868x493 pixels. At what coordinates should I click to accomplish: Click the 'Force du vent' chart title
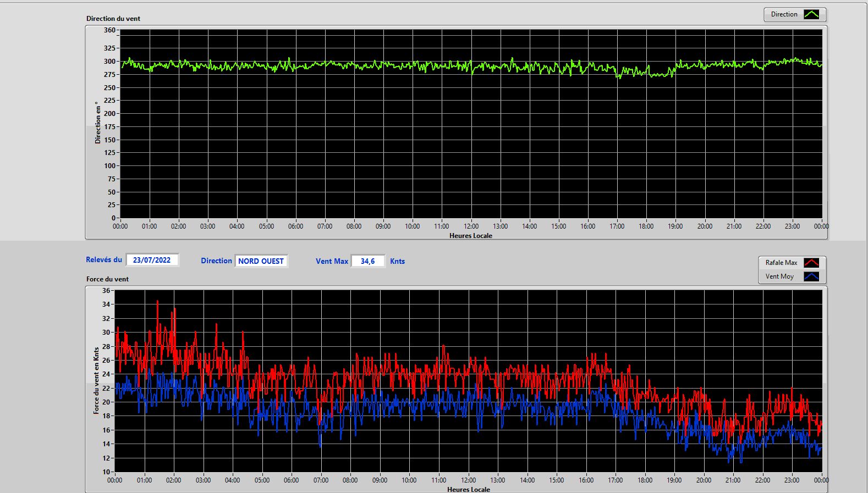click(107, 279)
